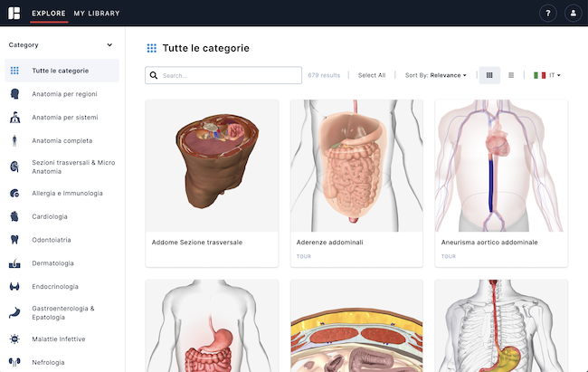Click the app logo icon in header

[14, 14]
